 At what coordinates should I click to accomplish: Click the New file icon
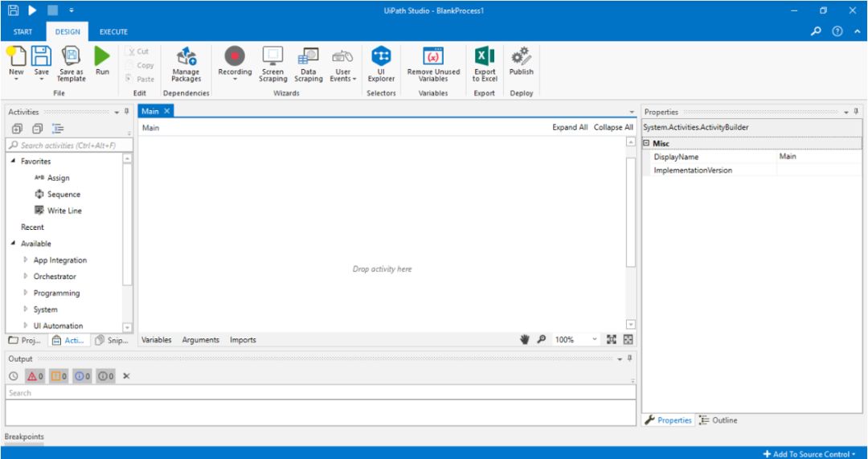16,56
